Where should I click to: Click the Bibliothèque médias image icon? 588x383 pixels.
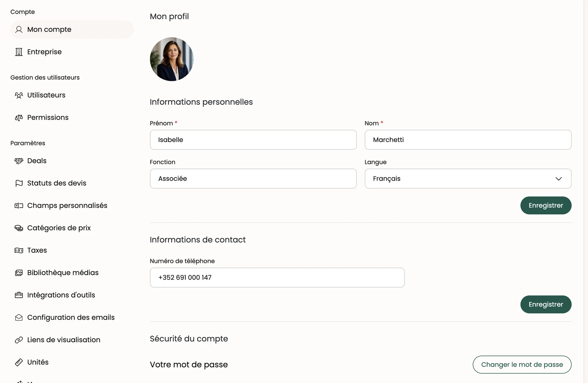[x=19, y=273]
